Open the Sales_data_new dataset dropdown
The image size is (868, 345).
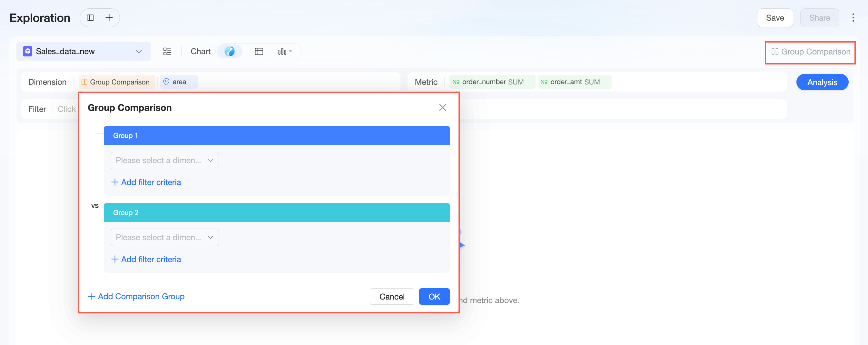(84, 51)
